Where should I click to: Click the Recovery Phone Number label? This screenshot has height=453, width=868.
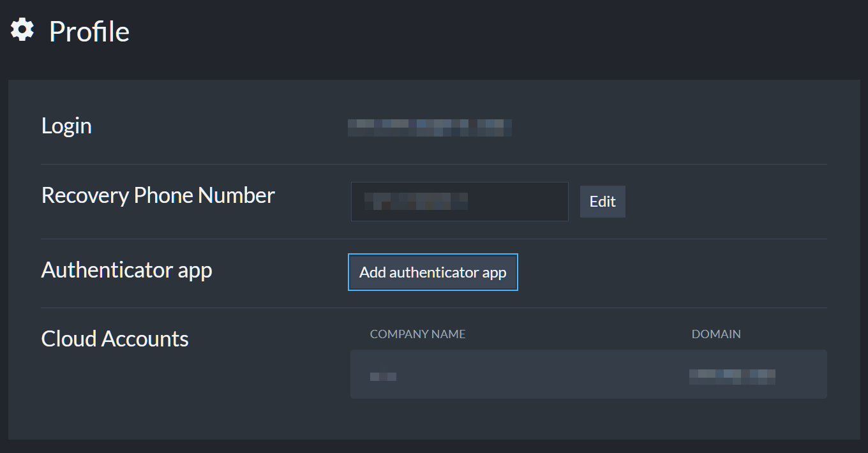click(x=158, y=195)
